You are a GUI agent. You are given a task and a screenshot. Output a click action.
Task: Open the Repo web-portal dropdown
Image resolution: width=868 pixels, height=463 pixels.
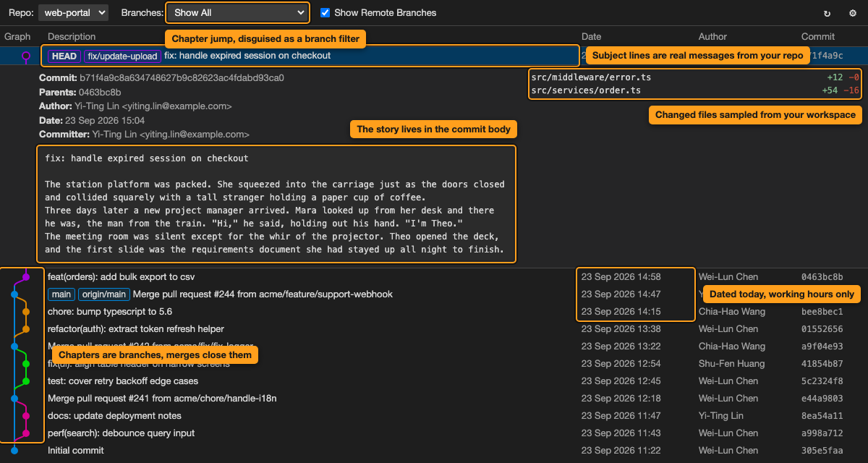coord(73,12)
